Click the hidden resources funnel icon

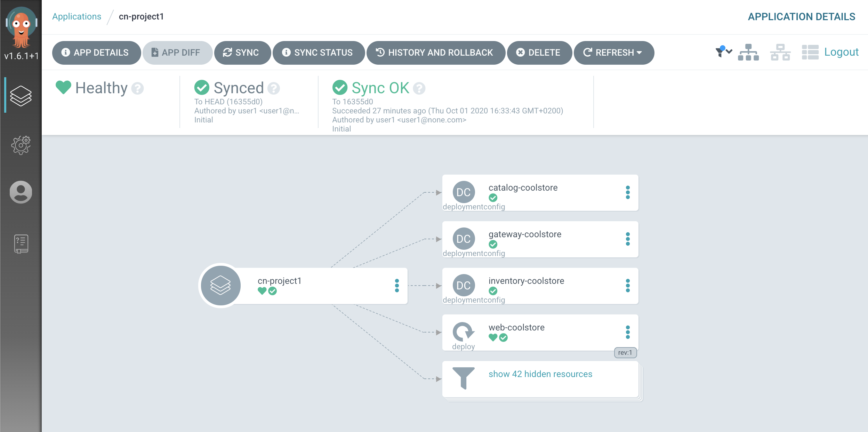[x=464, y=378]
